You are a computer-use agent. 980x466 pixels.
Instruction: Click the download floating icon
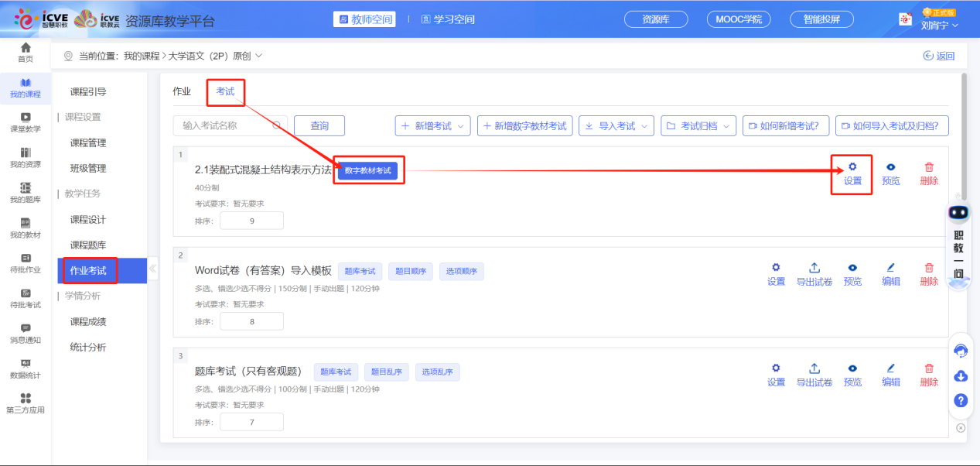(x=960, y=375)
